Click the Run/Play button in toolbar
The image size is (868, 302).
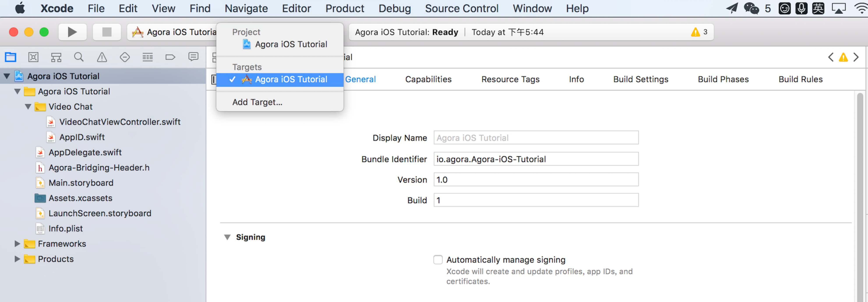[x=72, y=32]
